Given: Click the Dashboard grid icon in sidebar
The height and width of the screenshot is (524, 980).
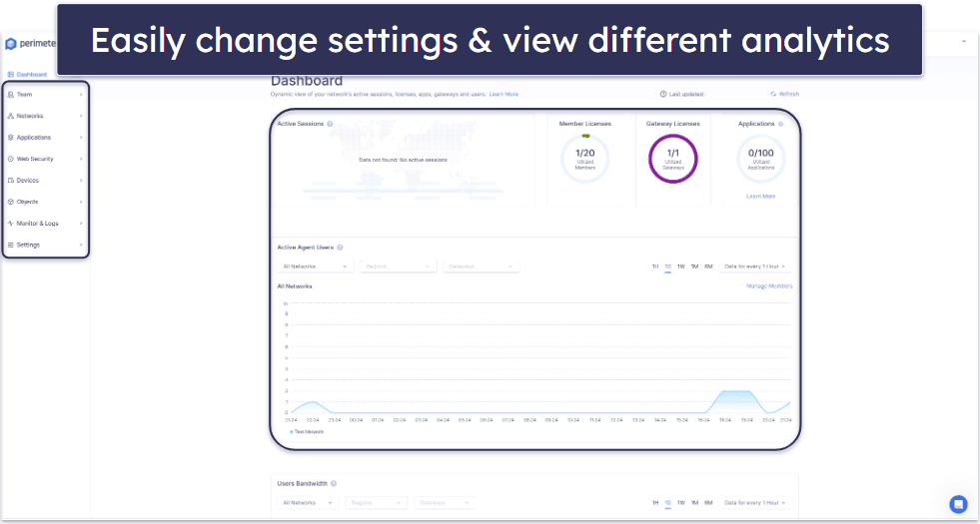Looking at the screenshot, I should tap(11, 74).
